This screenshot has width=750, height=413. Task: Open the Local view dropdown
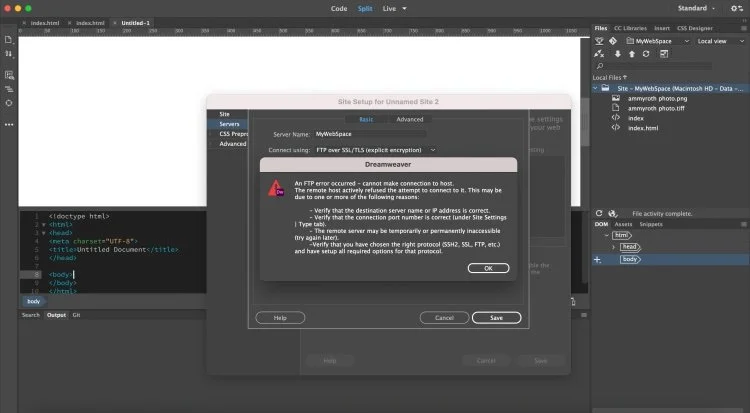click(x=720, y=41)
